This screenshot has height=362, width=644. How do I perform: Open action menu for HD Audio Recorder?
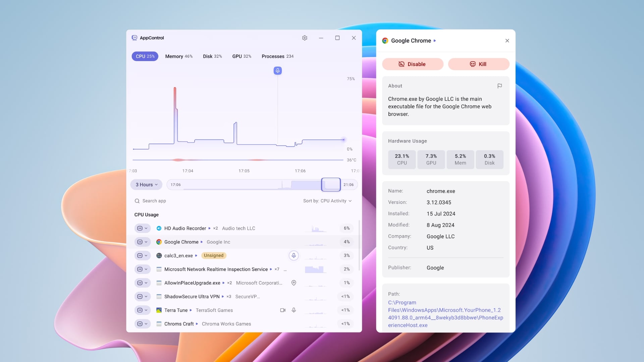tap(143, 228)
